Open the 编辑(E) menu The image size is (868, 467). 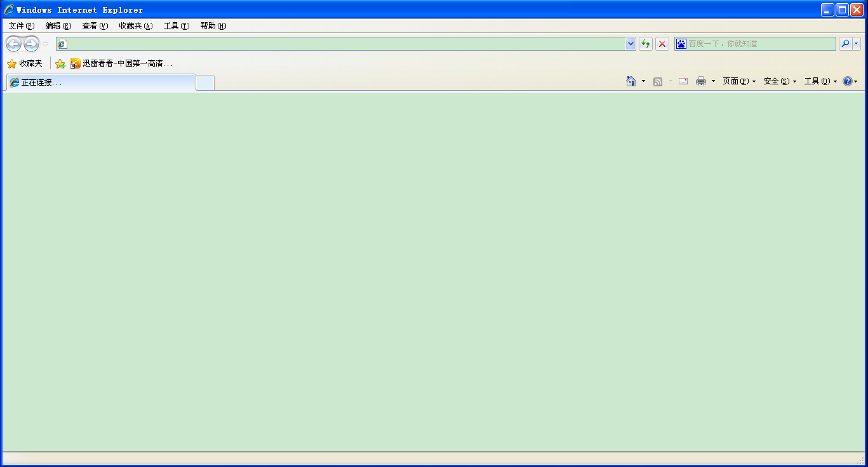58,26
